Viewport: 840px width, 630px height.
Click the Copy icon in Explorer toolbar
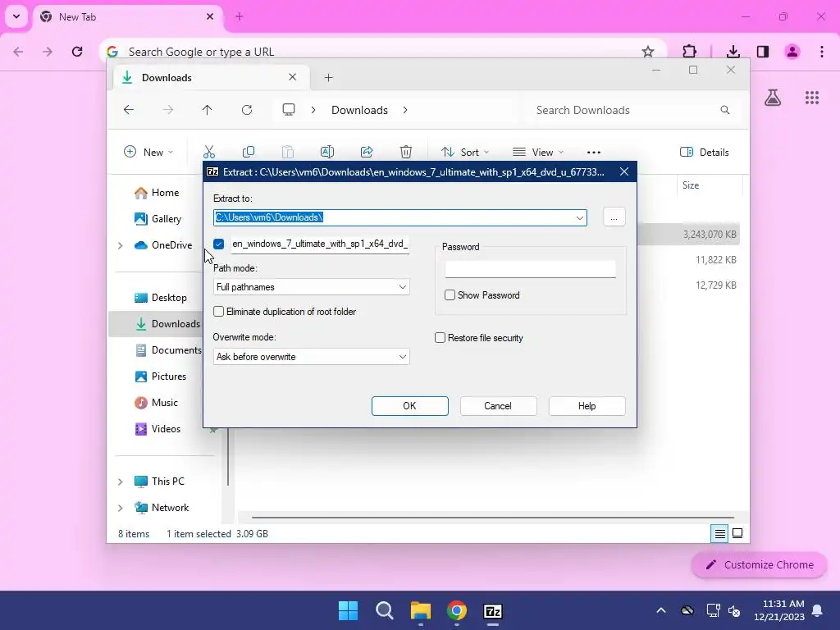249,152
